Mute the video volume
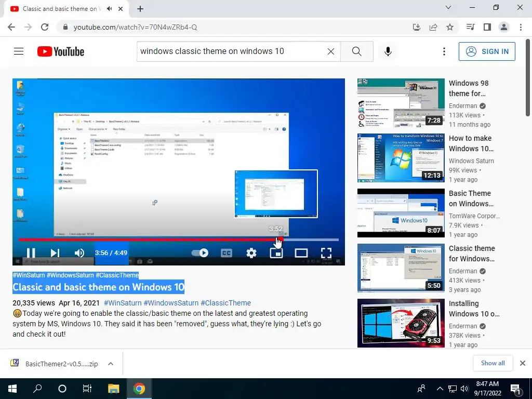 coord(79,253)
